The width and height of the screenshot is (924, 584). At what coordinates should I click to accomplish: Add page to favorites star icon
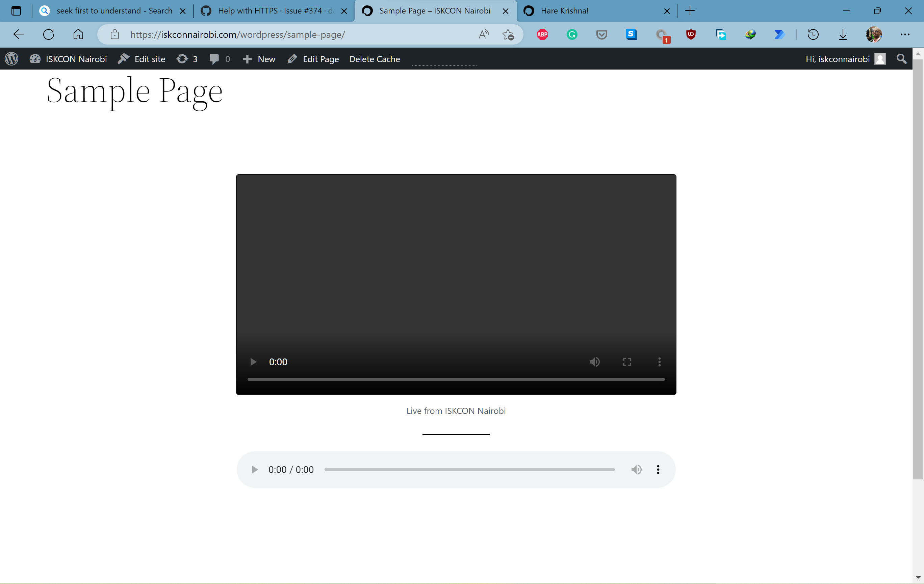(508, 34)
